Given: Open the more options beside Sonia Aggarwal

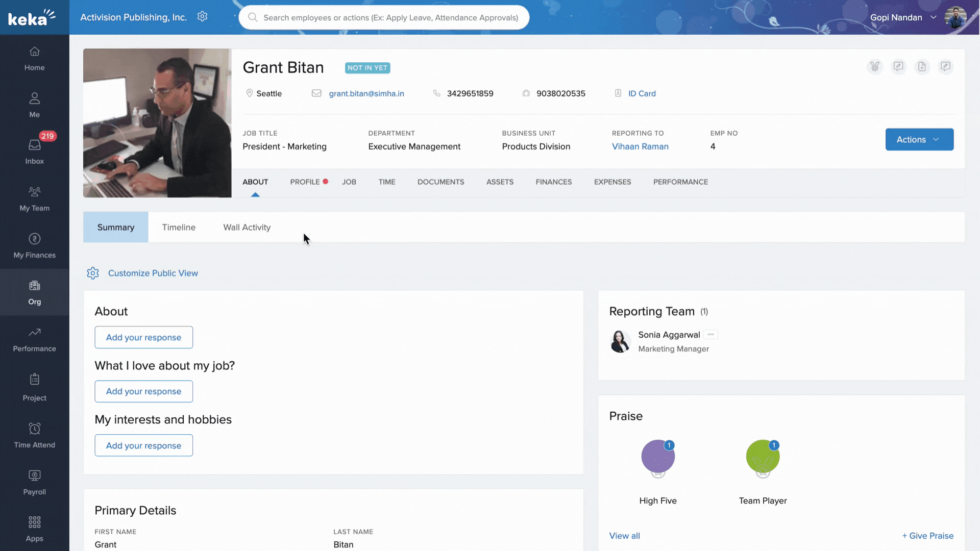Looking at the screenshot, I should click(710, 335).
